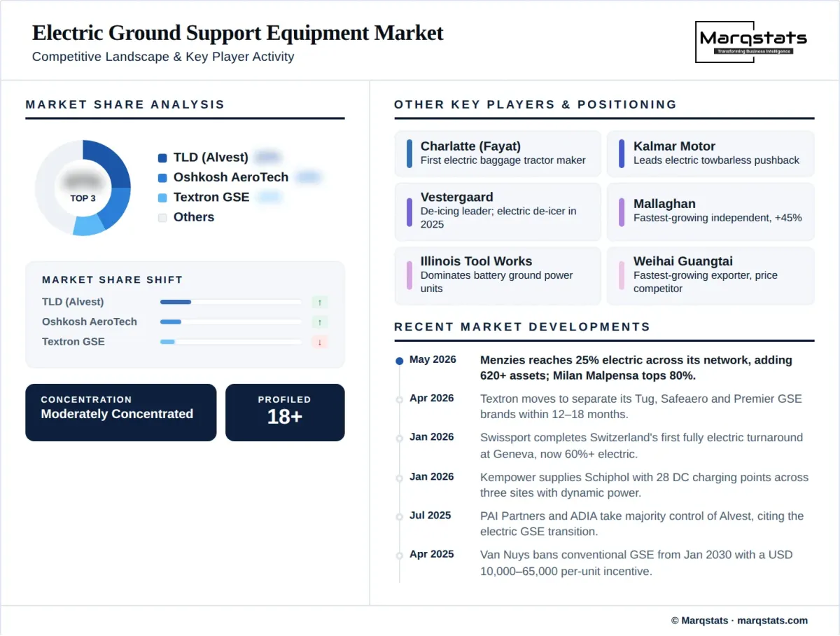Click the Profiled 18+ box
The height and width of the screenshot is (636, 840).
[x=285, y=413]
